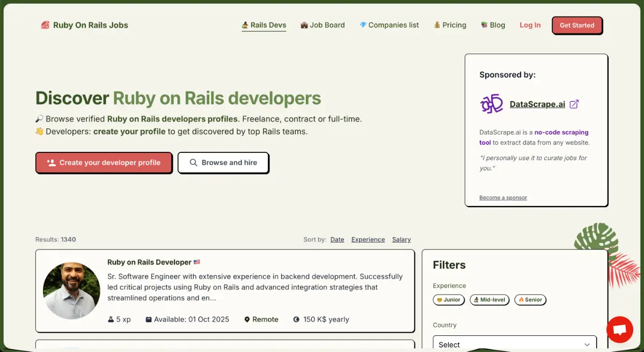Open the Country select dropdown
The image size is (644, 352).
[x=514, y=343]
